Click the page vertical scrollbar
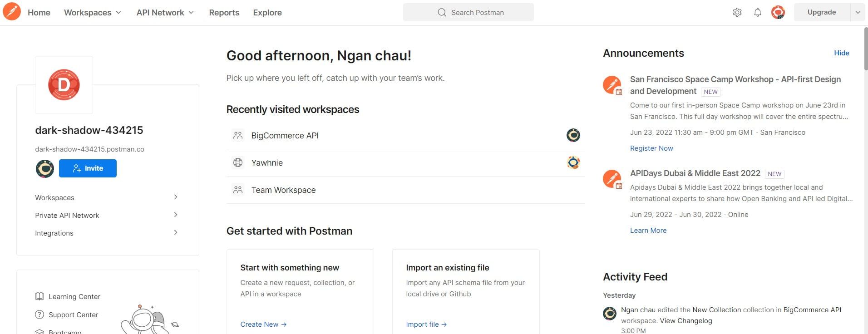868x334 pixels. (x=865, y=49)
